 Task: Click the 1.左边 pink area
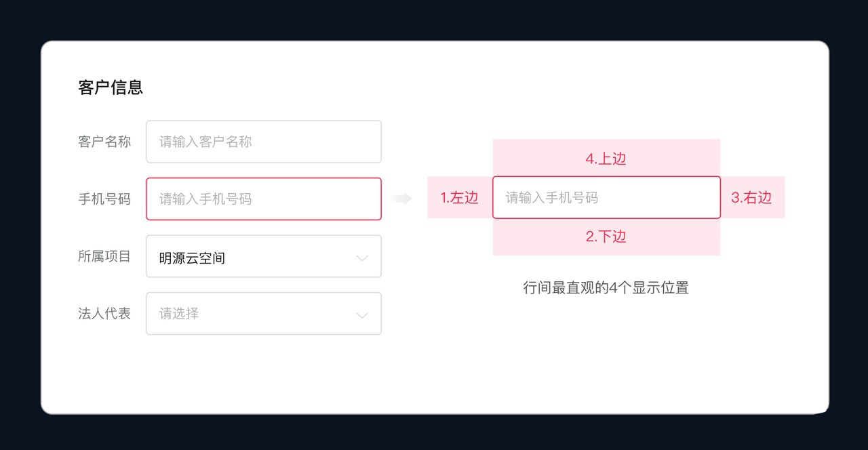click(x=459, y=198)
